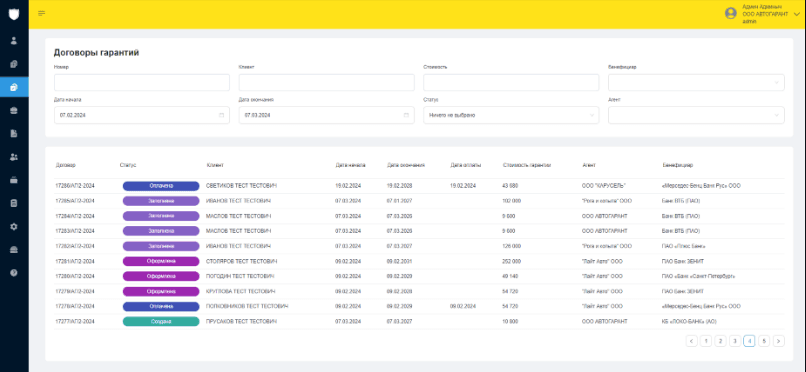Open the users group sidebar icon
Viewport: 806px width, 372px height.
click(x=14, y=157)
